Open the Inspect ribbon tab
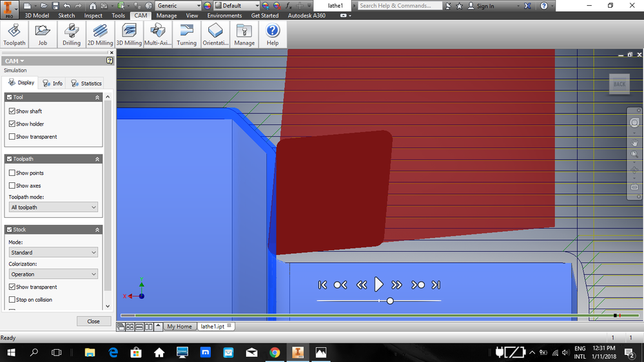The height and width of the screenshot is (362, 644). (93, 15)
